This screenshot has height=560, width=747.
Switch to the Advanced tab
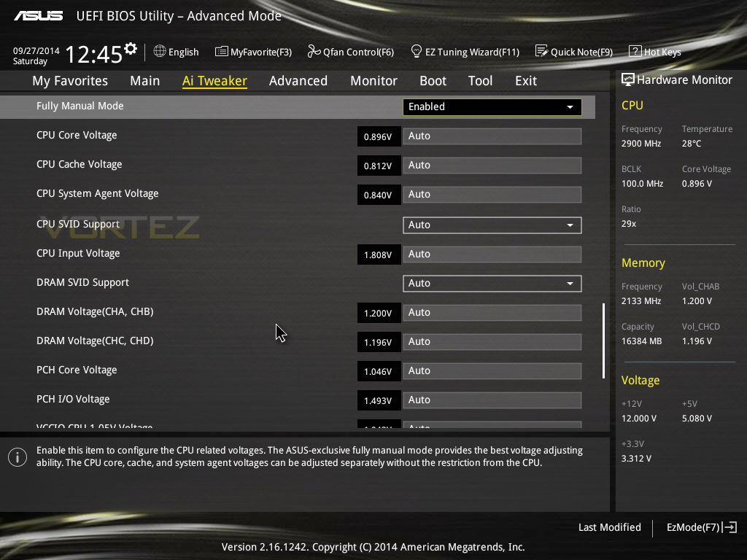298,81
